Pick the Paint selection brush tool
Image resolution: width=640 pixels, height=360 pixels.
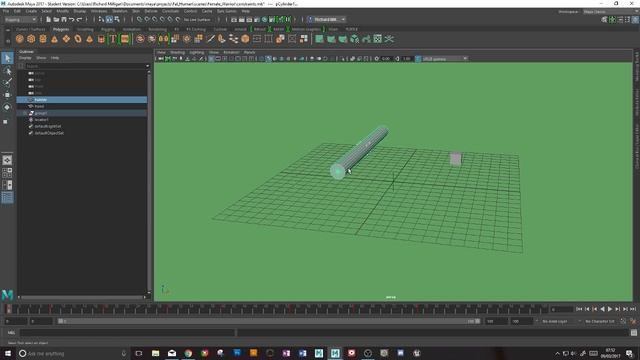pos(7,83)
